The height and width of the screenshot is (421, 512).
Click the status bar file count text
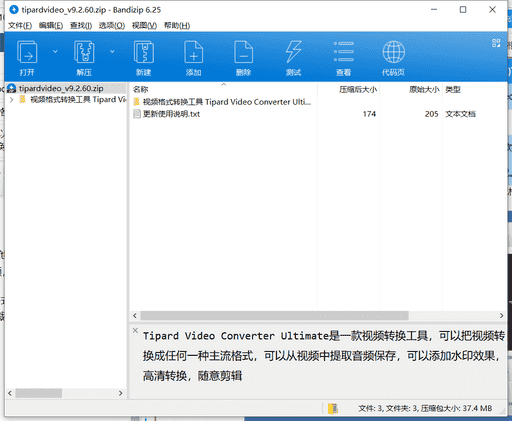[425, 408]
